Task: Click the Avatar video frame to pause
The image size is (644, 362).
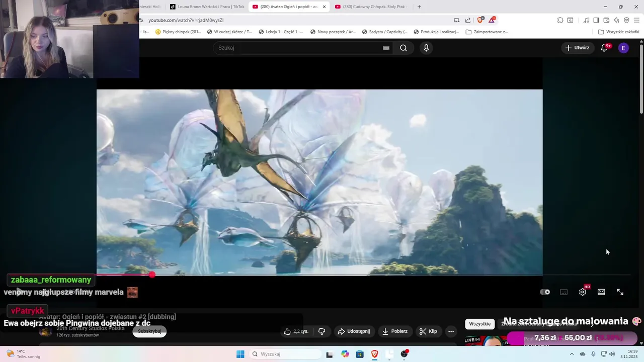Action: click(x=319, y=182)
